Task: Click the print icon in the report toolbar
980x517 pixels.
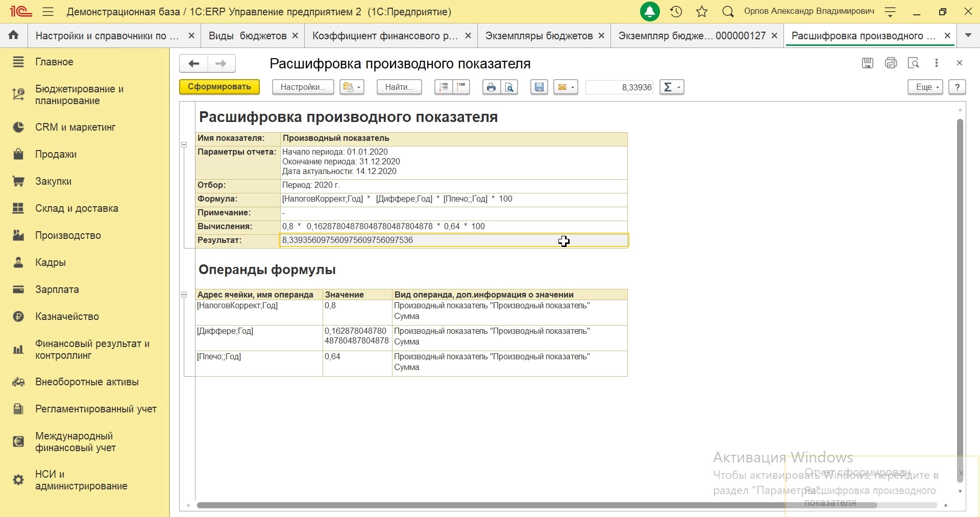Action: click(491, 87)
